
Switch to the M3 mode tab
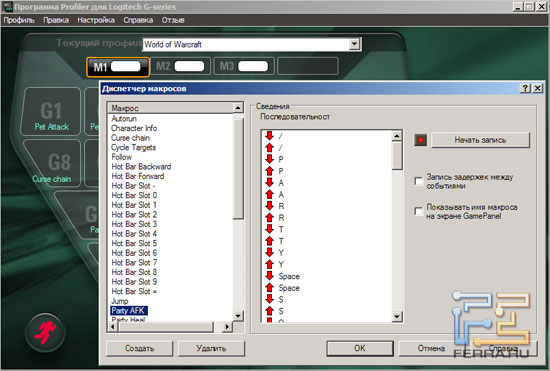click(244, 66)
